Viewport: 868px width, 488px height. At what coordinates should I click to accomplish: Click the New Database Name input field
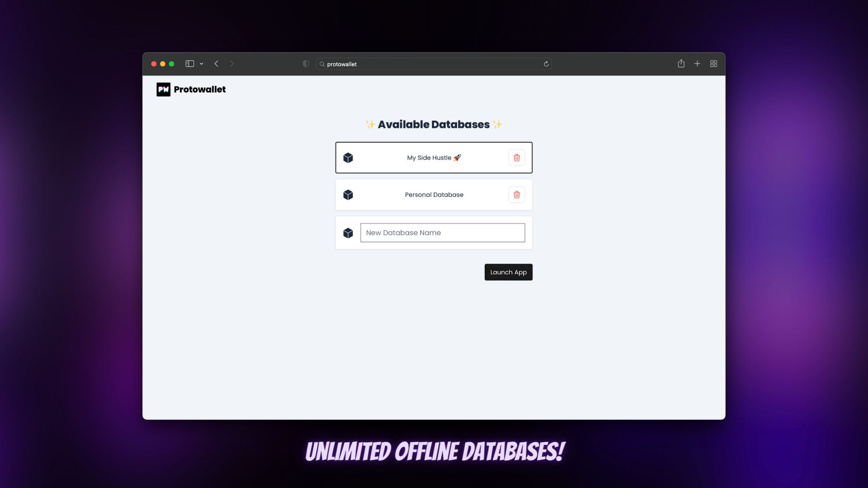tap(442, 232)
